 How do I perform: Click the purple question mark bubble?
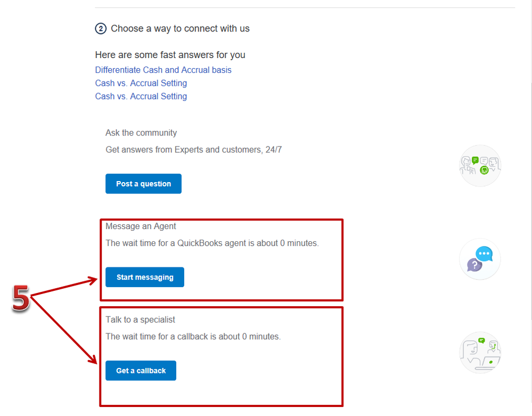[474, 265]
